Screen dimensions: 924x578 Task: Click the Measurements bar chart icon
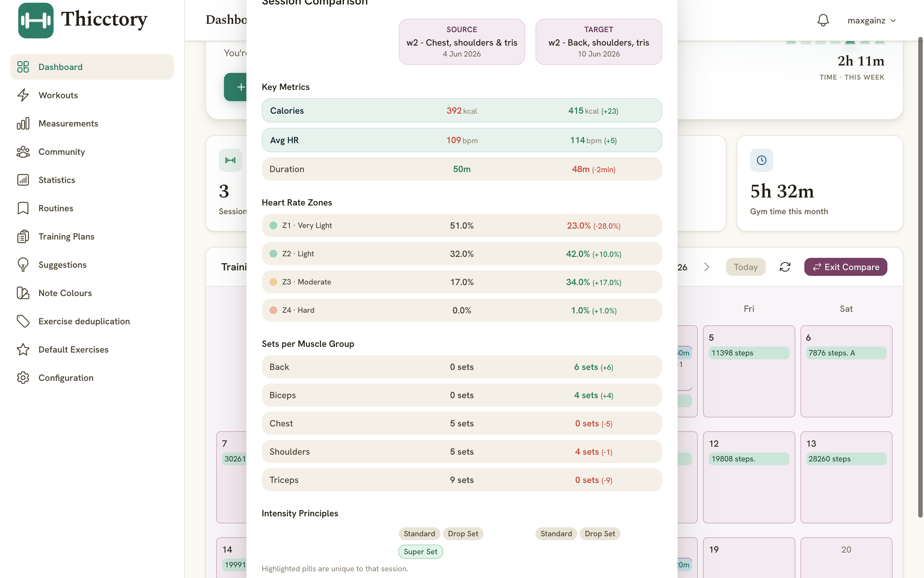coord(23,124)
